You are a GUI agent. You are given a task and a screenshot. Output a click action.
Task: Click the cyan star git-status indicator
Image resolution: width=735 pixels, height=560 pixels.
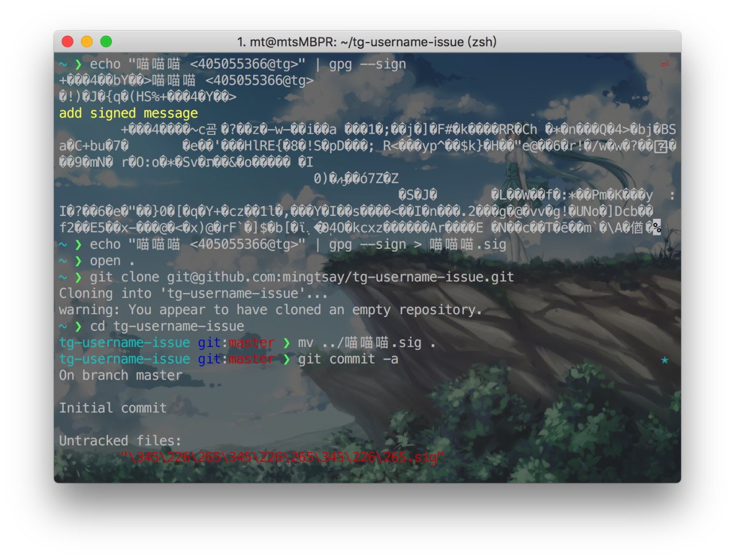pos(664,360)
